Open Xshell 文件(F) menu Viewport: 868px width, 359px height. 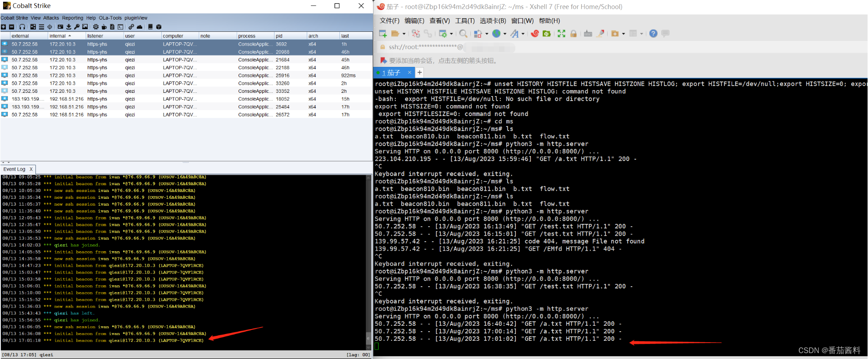tap(389, 21)
